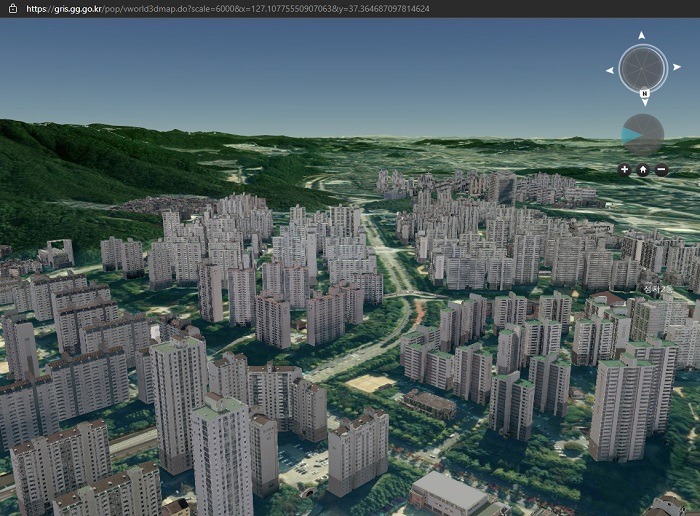The height and width of the screenshot is (516, 700).
Task: Select the brown low-rise building beside the sports field
Action: (x=430, y=403)
